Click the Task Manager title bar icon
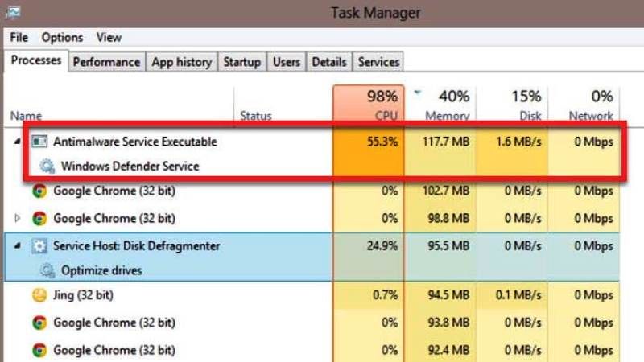This screenshot has width=644, height=362. (13, 13)
